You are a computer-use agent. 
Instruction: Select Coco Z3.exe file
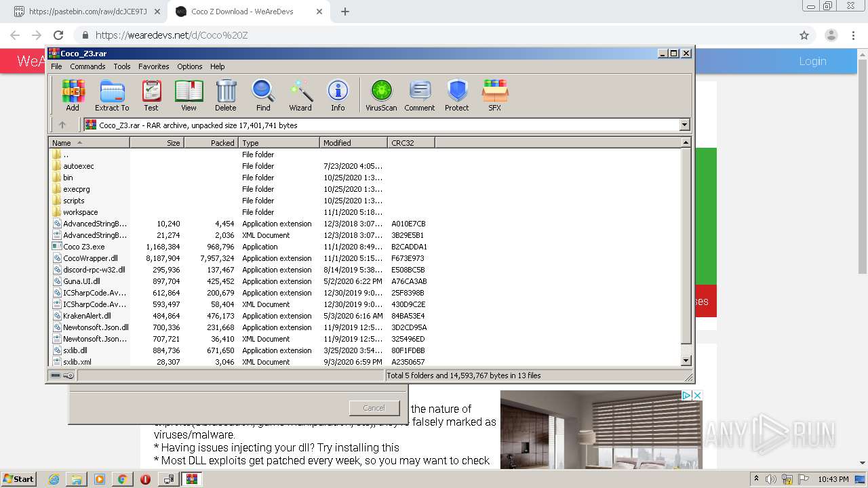click(83, 247)
